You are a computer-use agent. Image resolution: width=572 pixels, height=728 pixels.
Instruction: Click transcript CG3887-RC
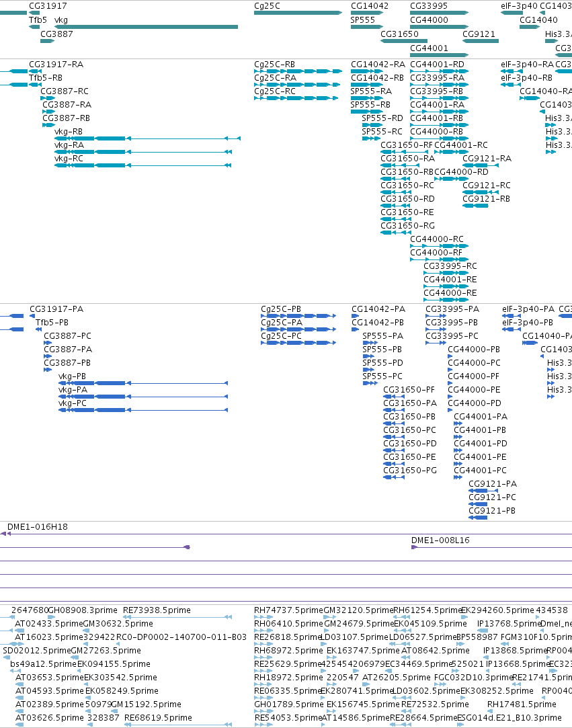(x=65, y=91)
